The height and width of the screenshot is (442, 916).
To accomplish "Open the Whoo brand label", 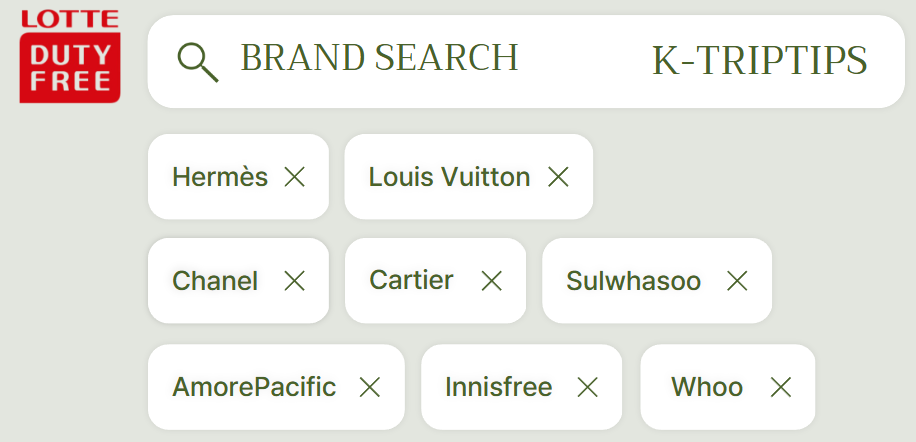I will pyautogui.click(x=706, y=387).
